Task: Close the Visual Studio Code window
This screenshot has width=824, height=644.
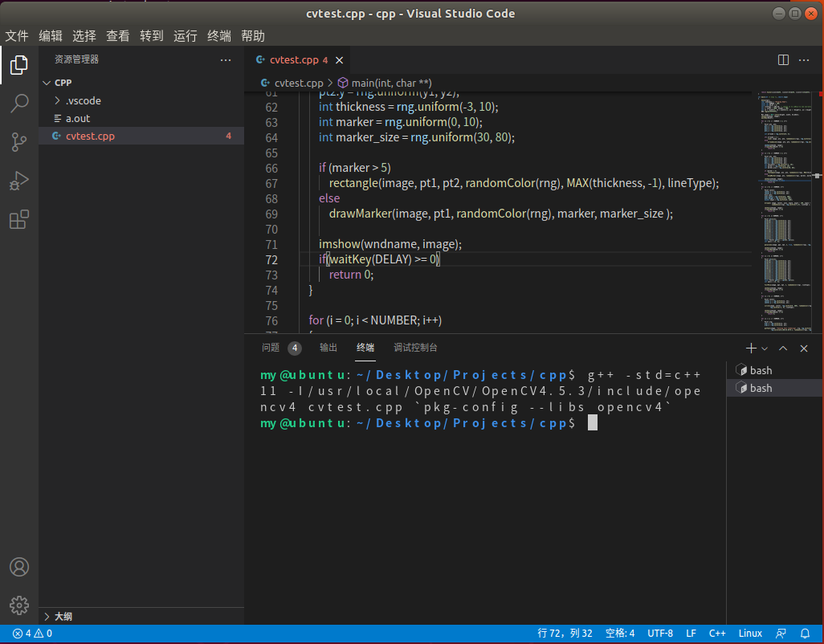Action: pos(811,14)
